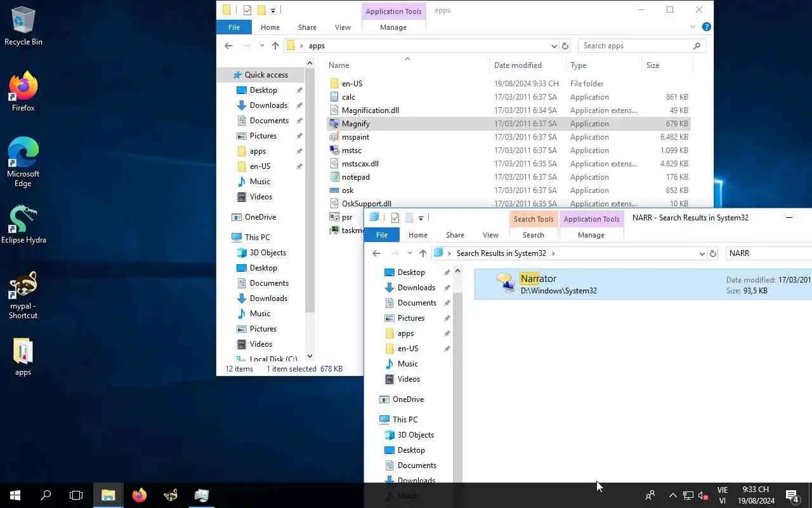The height and width of the screenshot is (508, 812).
Task: Open address dropdown in search results window
Action: click(702, 253)
